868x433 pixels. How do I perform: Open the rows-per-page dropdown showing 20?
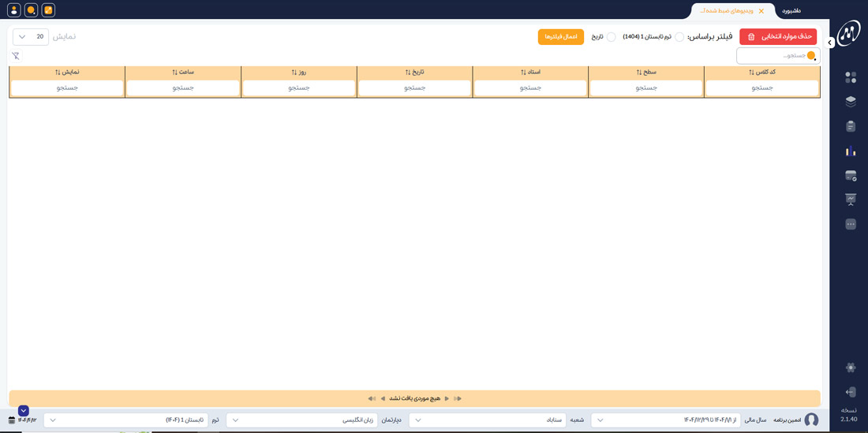(x=31, y=37)
